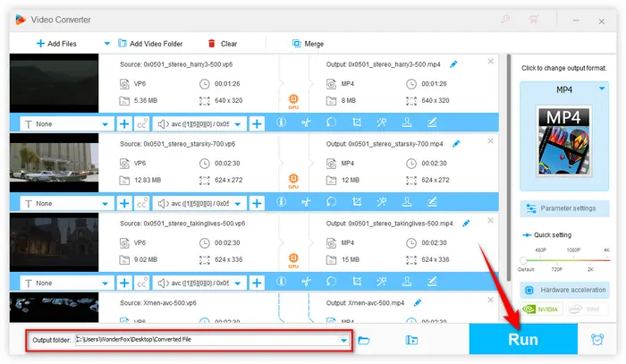The width and height of the screenshot is (626, 364).
Task: Add subtitle plus button in harry3-500 row
Action: (x=124, y=123)
